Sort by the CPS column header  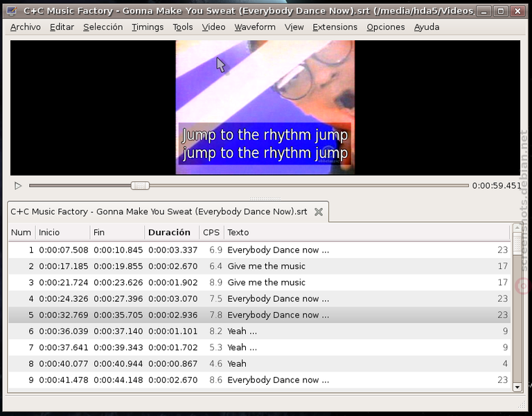211,233
